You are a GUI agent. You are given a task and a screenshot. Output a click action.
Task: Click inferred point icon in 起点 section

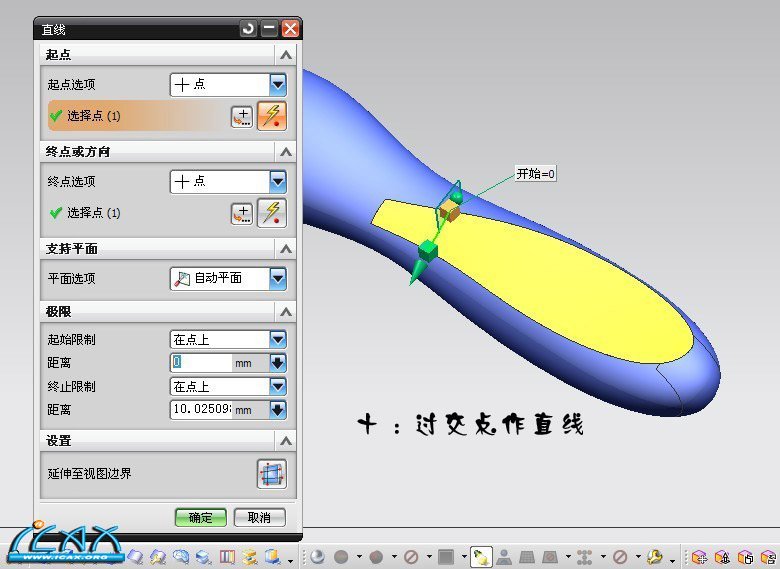(272, 116)
